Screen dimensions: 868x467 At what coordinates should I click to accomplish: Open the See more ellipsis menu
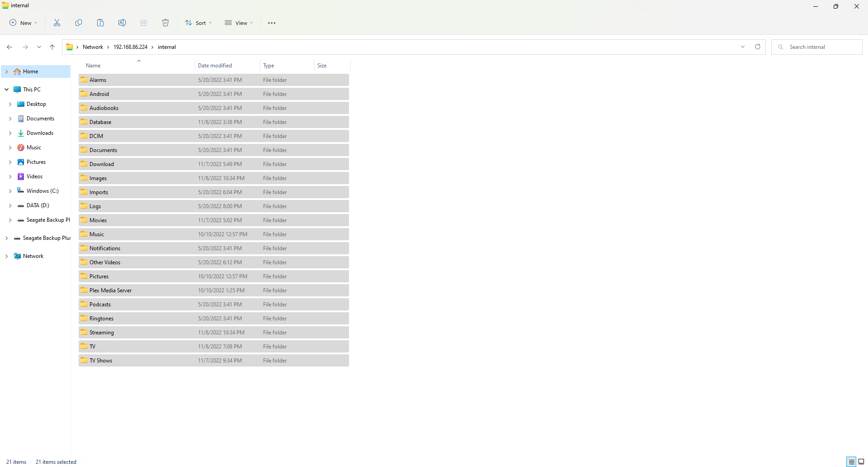[x=272, y=23]
